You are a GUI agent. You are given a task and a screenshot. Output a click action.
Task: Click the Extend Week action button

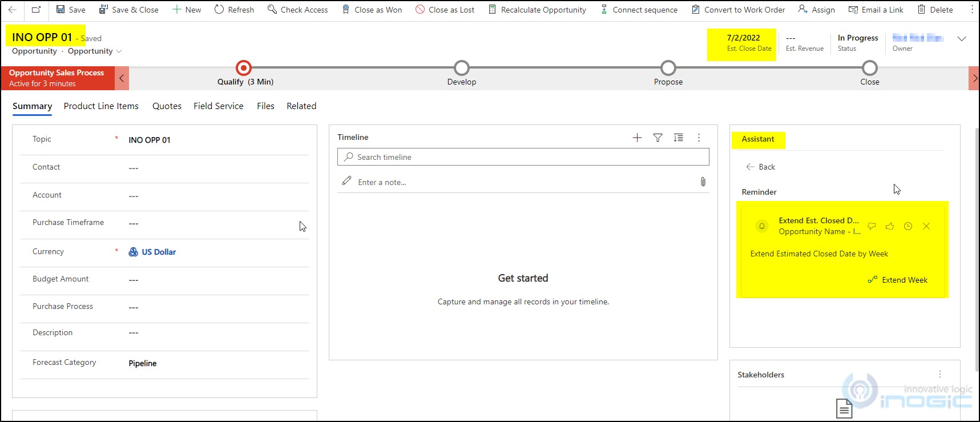pyautogui.click(x=898, y=280)
